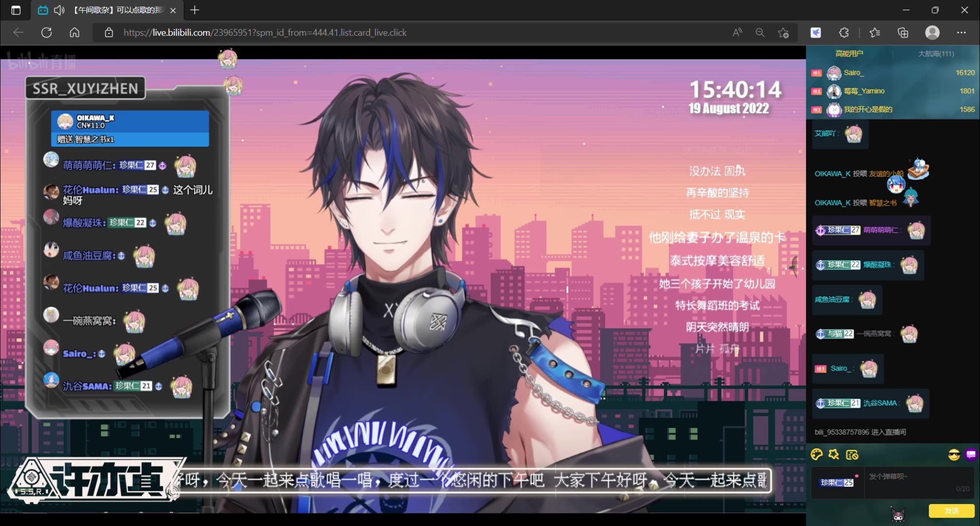Open the danmaku block settings icon
This screenshot has width=980, height=526.
(852, 455)
